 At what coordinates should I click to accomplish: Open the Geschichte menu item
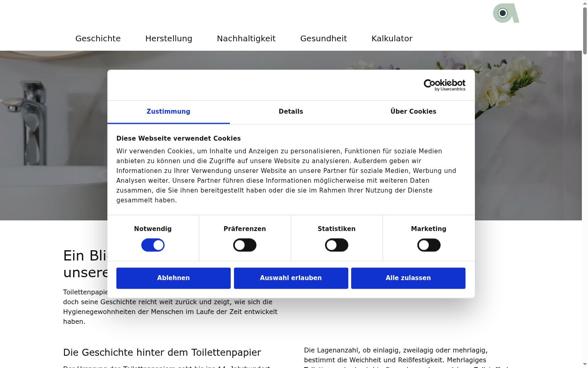pyautogui.click(x=98, y=38)
